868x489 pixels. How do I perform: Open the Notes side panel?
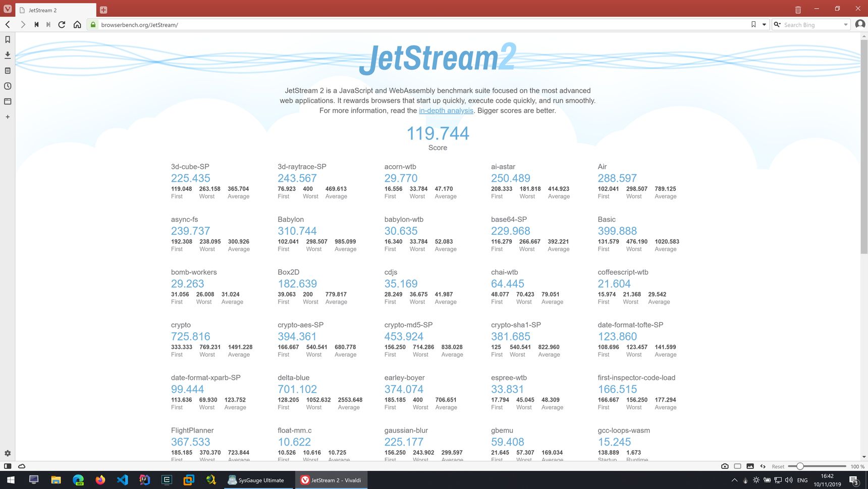click(x=8, y=70)
